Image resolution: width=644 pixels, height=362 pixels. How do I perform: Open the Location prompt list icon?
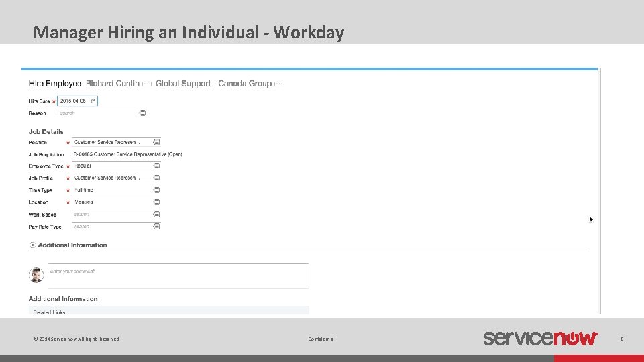(156, 202)
